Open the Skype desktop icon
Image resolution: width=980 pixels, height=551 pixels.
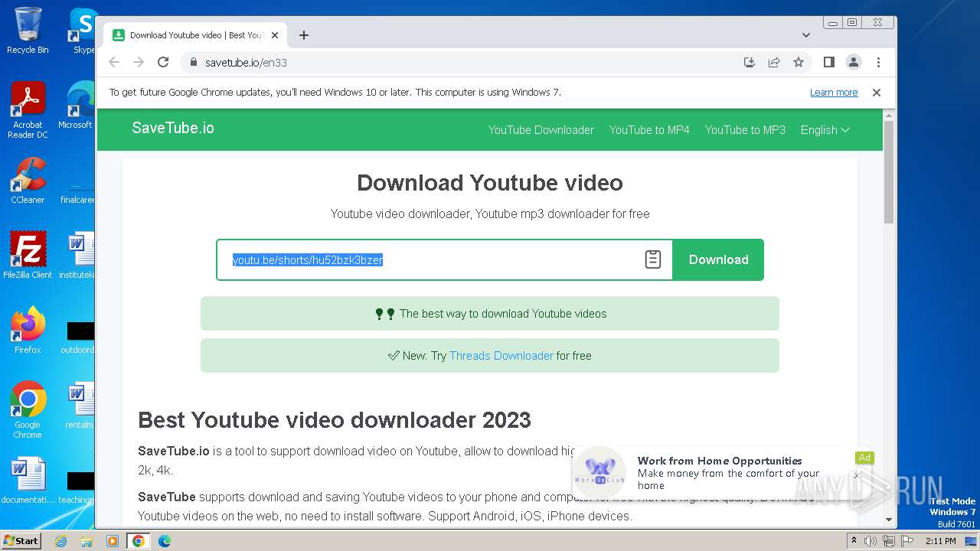click(83, 31)
